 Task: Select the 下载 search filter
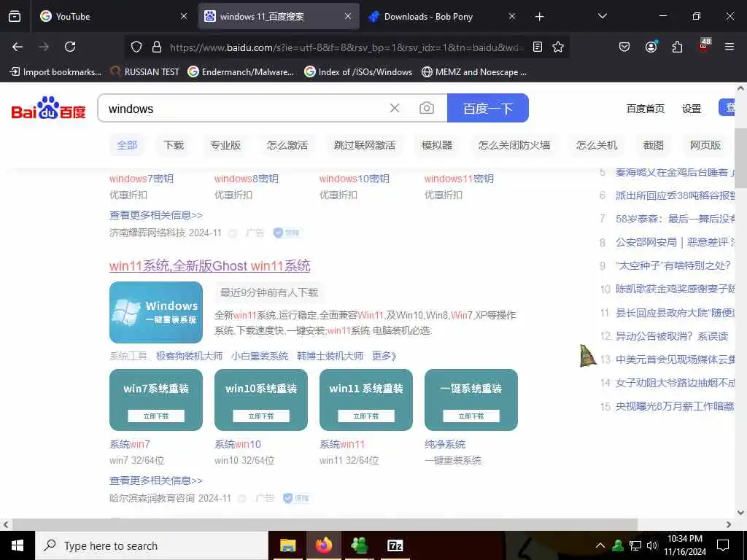(x=174, y=145)
